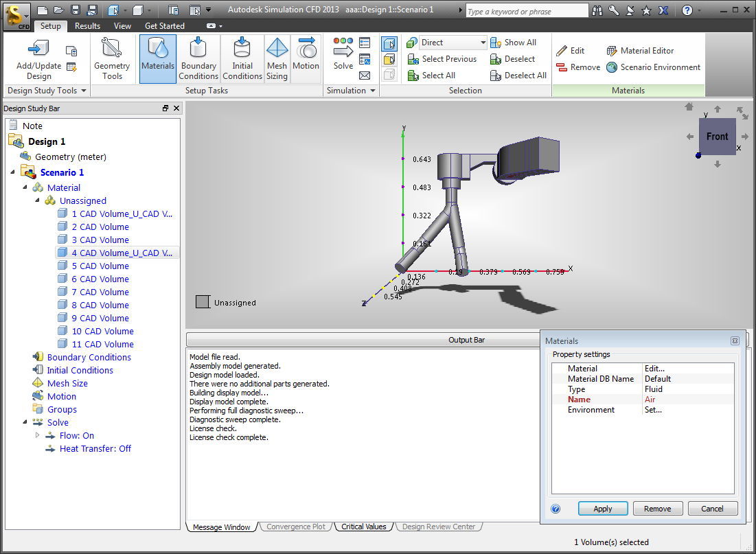The height and width of the screenshot is (554, 756).
Task: Open Critical Values tab
Action: click(x=363, y=527)
